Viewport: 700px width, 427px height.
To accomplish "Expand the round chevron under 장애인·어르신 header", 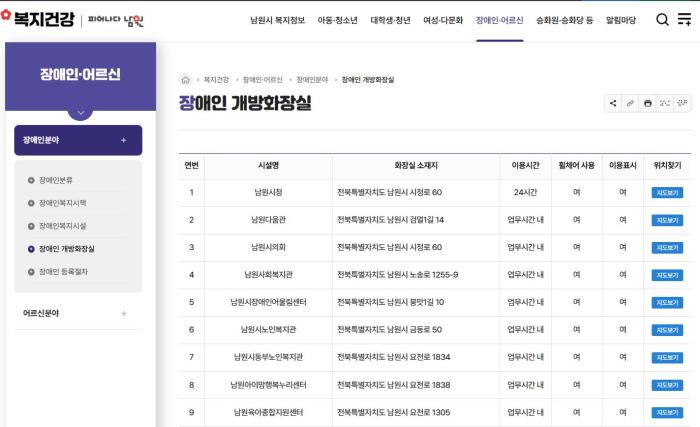I will tap(80, 112).
